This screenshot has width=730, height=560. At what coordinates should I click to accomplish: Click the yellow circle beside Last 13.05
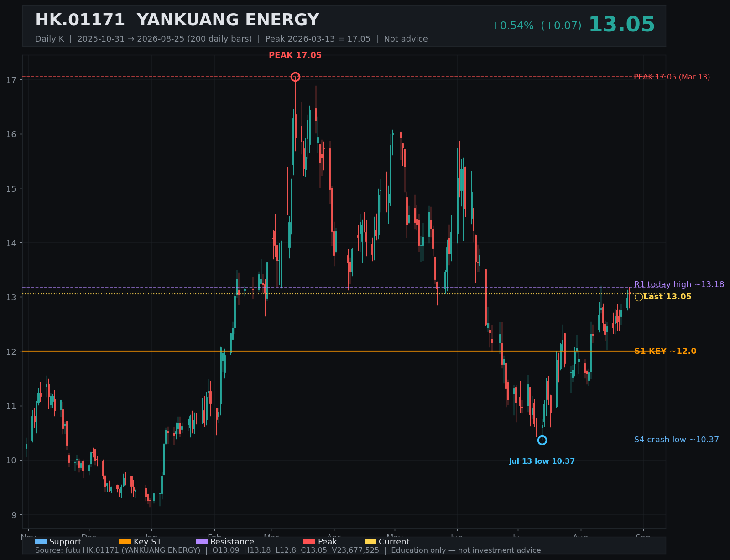639,297
